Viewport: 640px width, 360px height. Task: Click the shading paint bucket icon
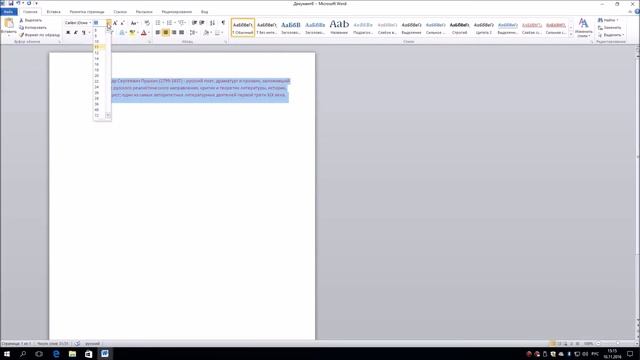(x=206, y=32)
